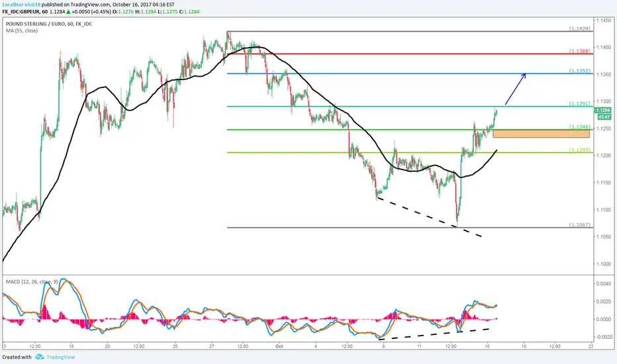Click the green 1.1248 level label

(x=580, y=127)
